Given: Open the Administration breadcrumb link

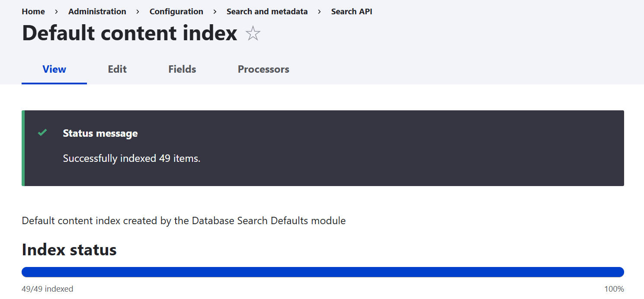Looking at the screenshot, I should point(97,12).
